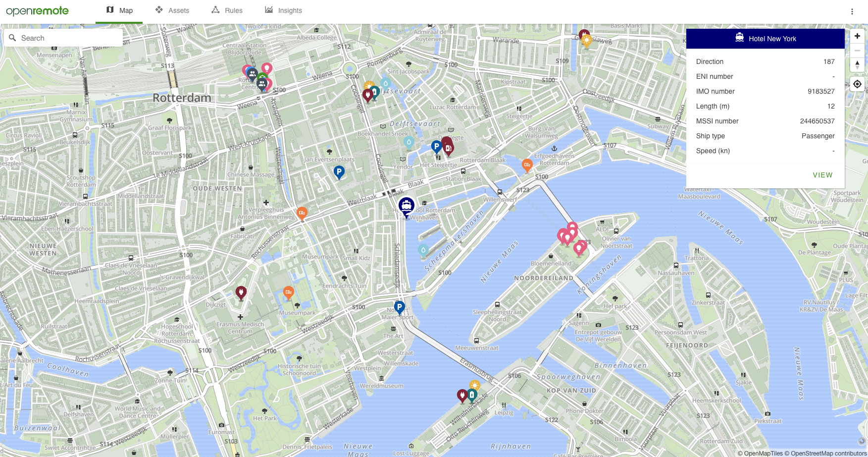868x457 pixels.
Task: Select CO2 marker near Antonius Binnenweg
Action: pyautogui.click(x=302, y=213)
